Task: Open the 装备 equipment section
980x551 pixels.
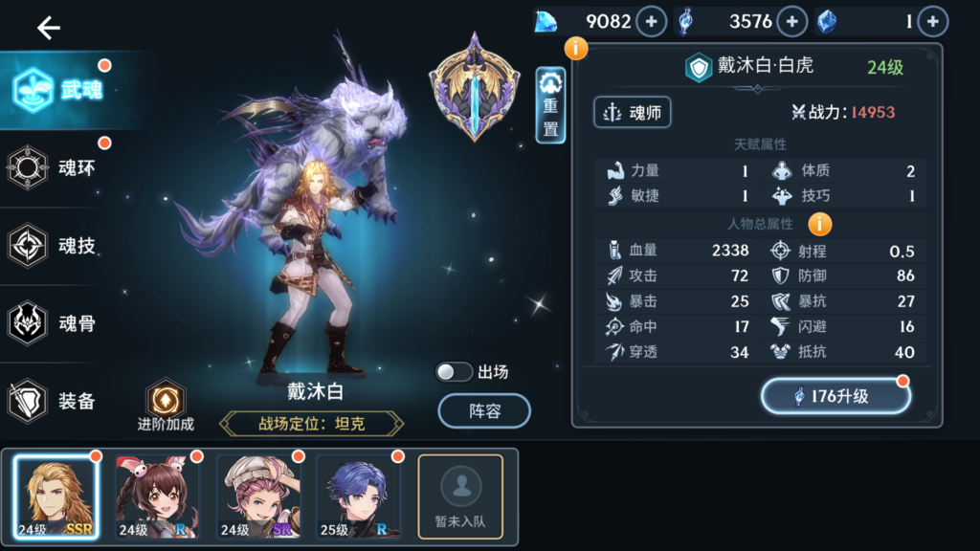Action: click(54, 401)
